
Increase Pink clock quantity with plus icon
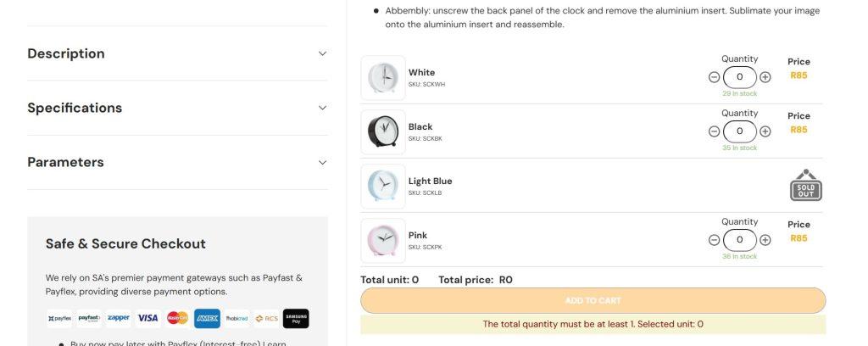765,240
